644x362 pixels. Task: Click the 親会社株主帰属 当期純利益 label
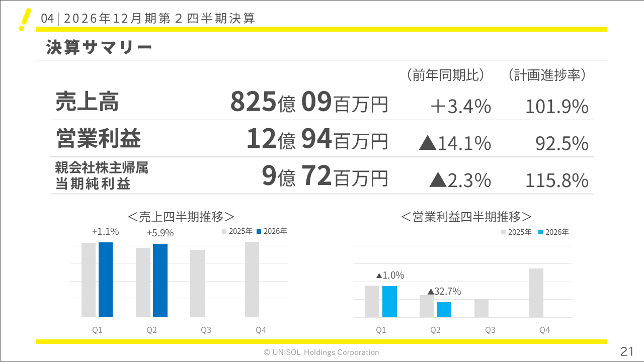102,175
